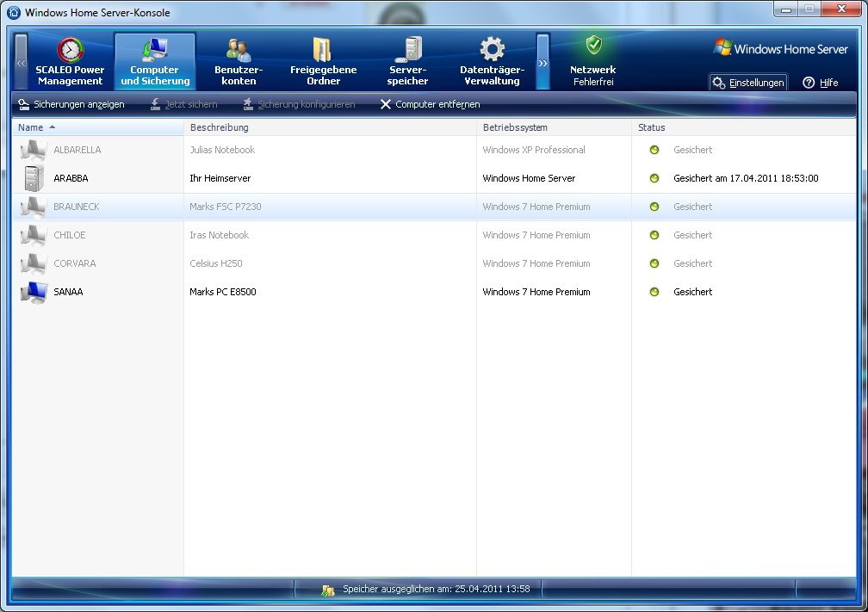This screenshot has width=868, height=612.
Task: Select CHILOE name text
Action: tap(69, 235)
